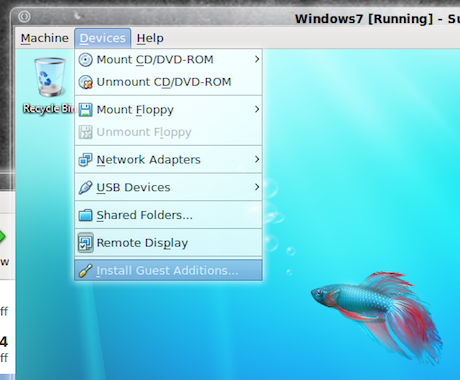The image size is (460, 380).
Task: Expand the Mount CD/DVD-ROM submenu arrow
Action: (x=257, y=59)
